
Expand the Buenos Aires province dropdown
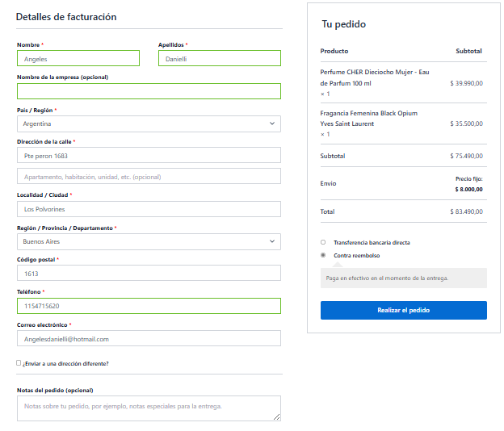(x=149, y=241)
